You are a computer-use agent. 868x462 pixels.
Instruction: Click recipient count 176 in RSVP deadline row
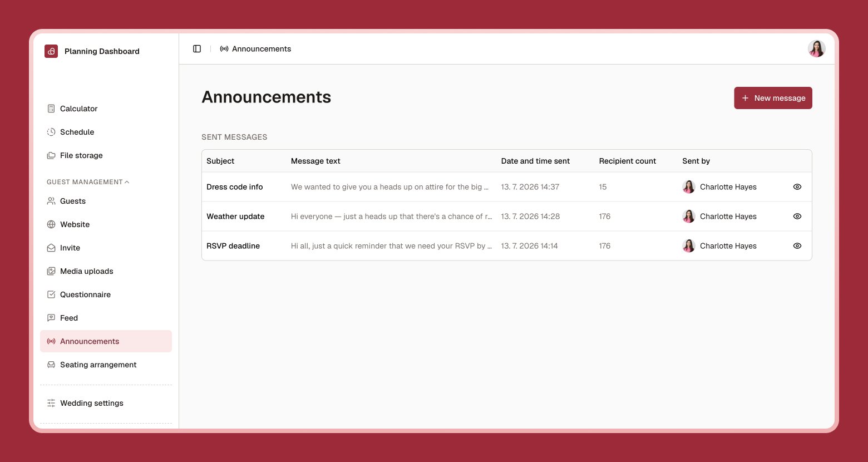tap(605, 246)
